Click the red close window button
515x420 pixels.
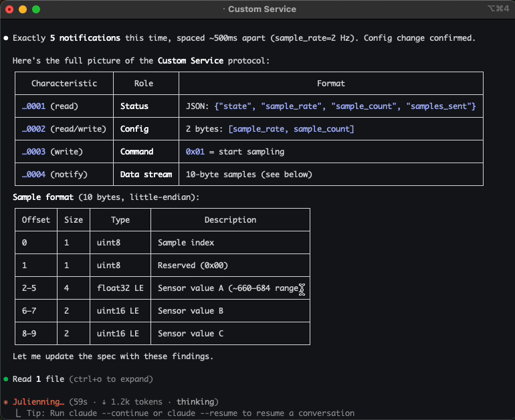tap(9, 9)
